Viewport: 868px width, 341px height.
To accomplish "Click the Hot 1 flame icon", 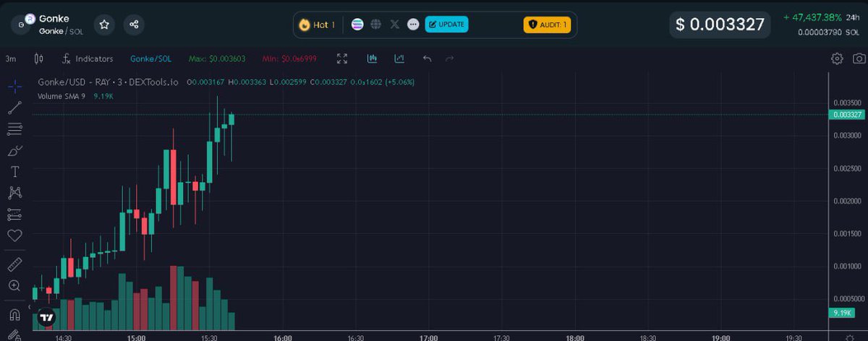I will click(305, 25).
